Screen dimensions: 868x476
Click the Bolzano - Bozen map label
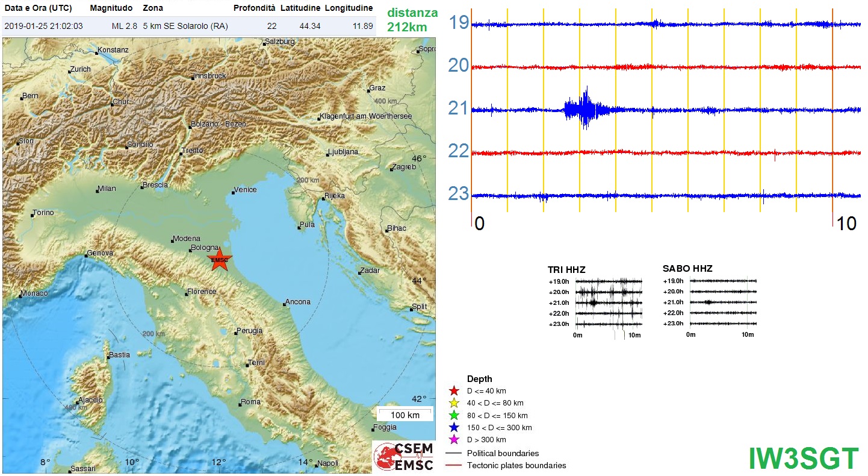219,124
